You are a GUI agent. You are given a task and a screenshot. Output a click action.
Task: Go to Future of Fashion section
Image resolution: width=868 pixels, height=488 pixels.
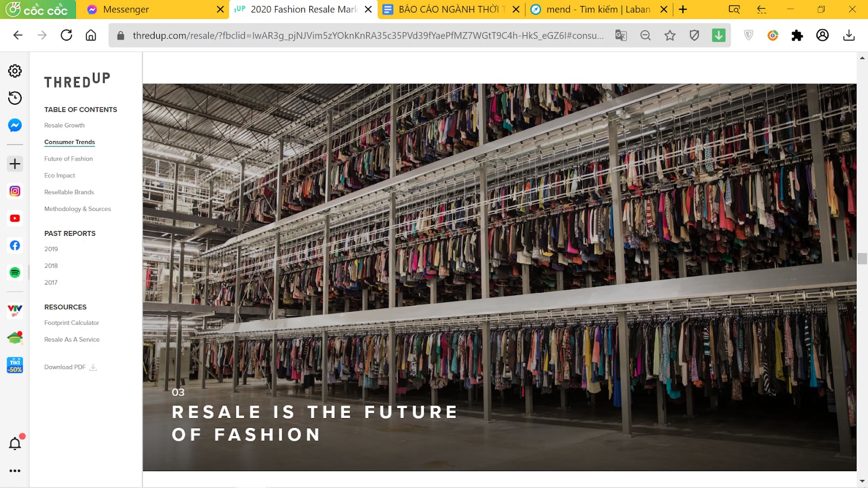(68, 159)
